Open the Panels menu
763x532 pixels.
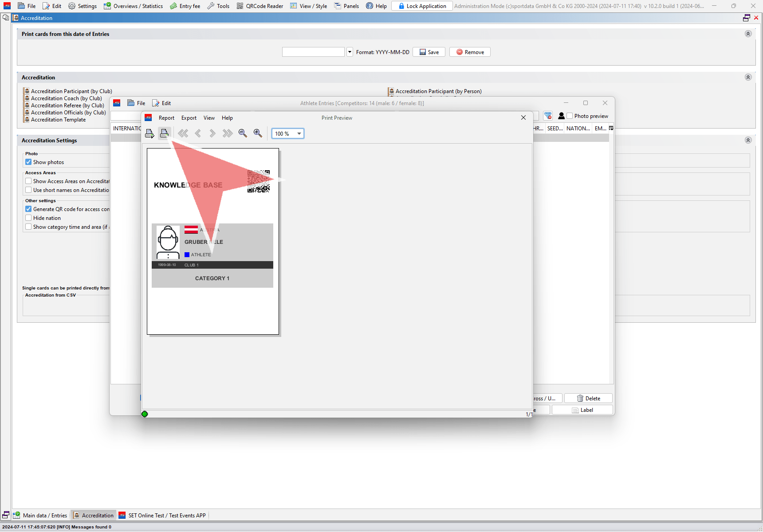[347, 6]
